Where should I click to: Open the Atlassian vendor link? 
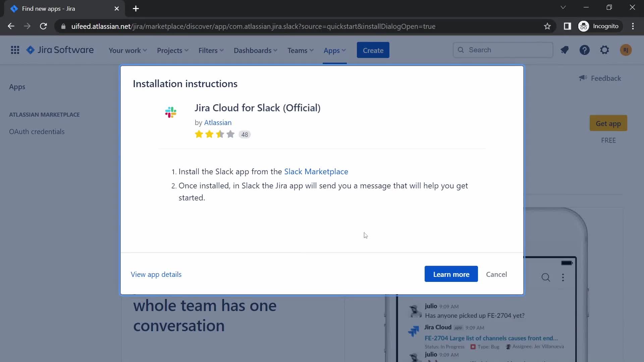coord(218,123)
